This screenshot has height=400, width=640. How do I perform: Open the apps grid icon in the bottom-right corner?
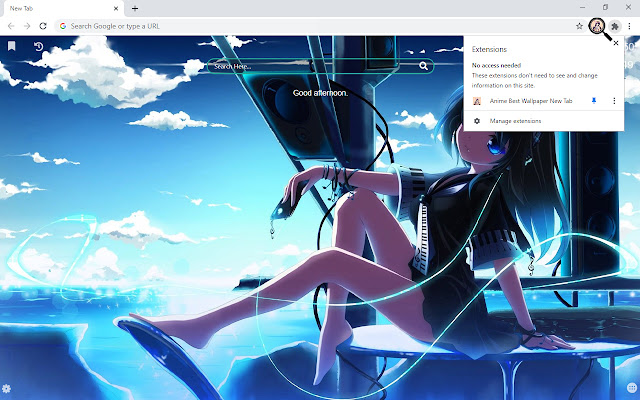(632, 387)
